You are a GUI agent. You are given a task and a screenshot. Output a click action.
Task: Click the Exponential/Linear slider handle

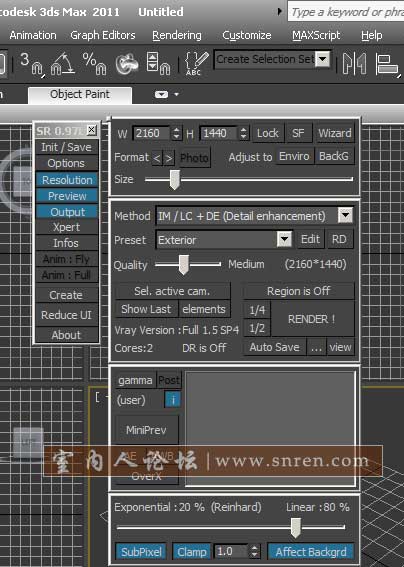[296, 528]
